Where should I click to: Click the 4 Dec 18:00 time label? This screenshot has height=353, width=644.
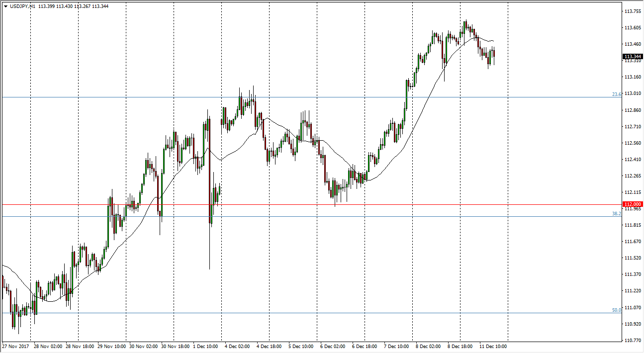tap(269, 346)
